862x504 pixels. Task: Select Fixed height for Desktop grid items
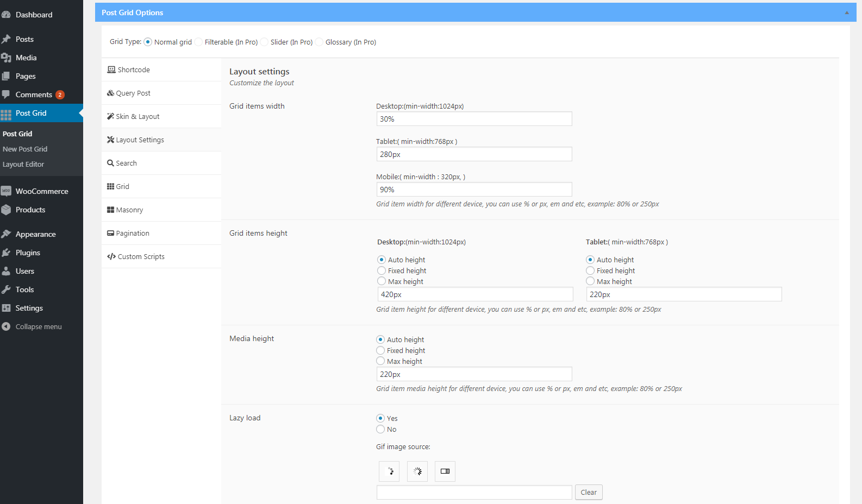coord(382,270)
